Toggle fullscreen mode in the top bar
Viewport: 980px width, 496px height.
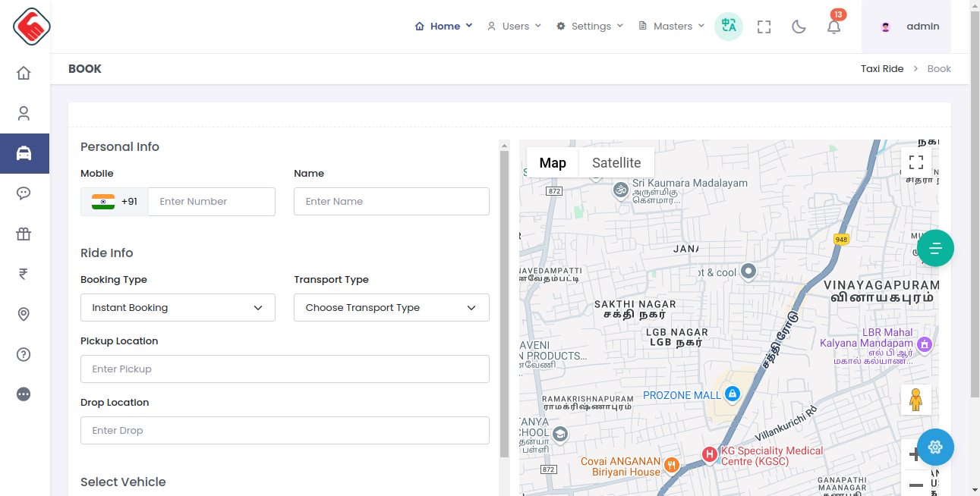pyautogui.click(x=764, y=27)
